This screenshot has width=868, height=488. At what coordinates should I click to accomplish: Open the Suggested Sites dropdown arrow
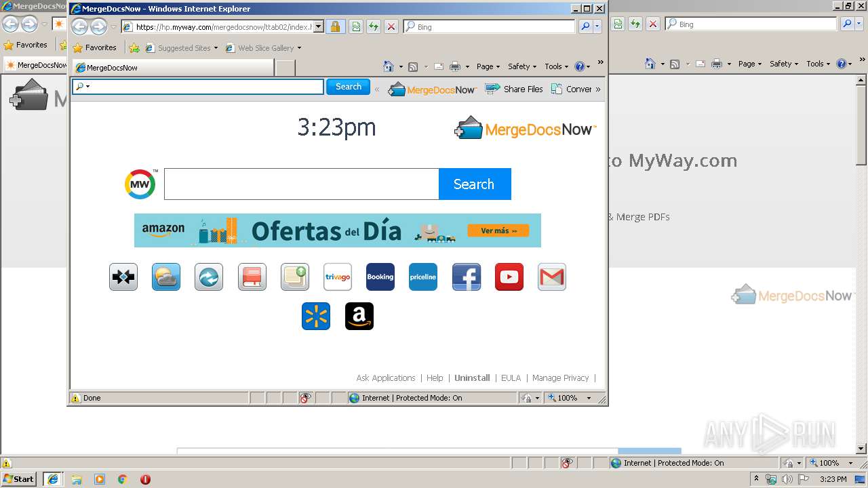216,48
